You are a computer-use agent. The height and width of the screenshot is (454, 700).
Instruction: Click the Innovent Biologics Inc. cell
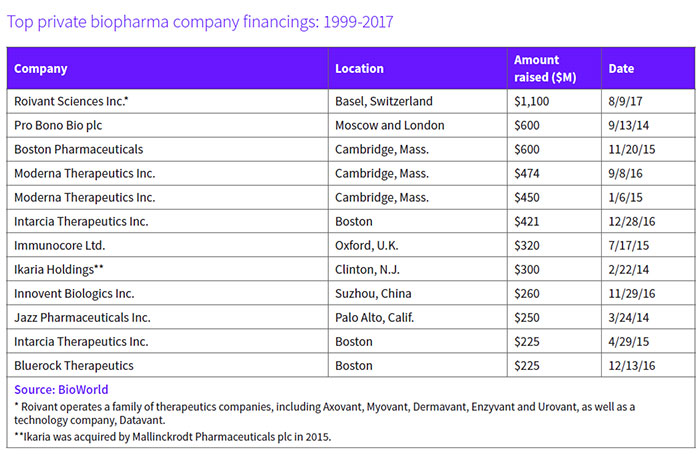tap(74, 293)
